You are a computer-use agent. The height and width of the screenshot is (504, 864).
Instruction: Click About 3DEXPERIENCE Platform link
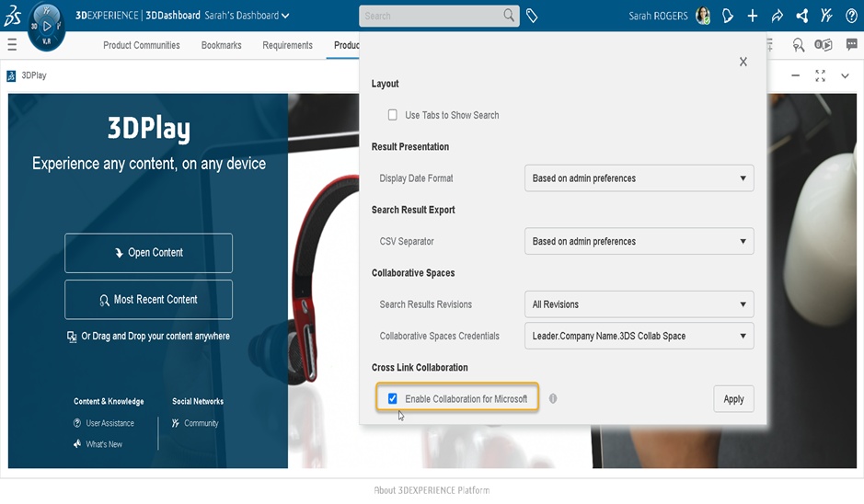[432, 489]
